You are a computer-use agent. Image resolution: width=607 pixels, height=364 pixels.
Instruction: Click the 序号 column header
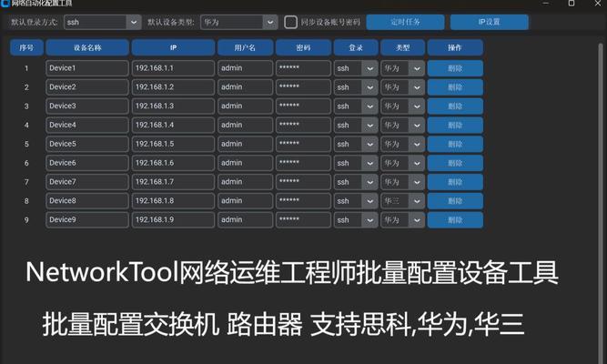[x=26, y=47]
